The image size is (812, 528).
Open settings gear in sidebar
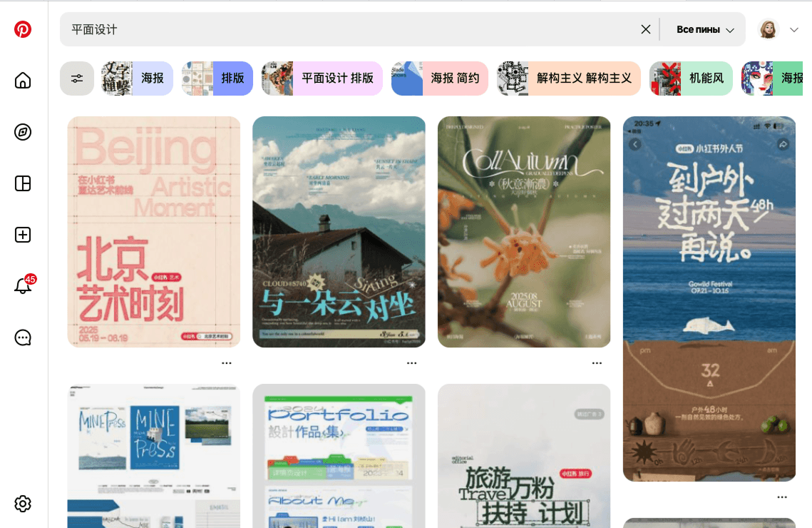[x=23, y=504]
